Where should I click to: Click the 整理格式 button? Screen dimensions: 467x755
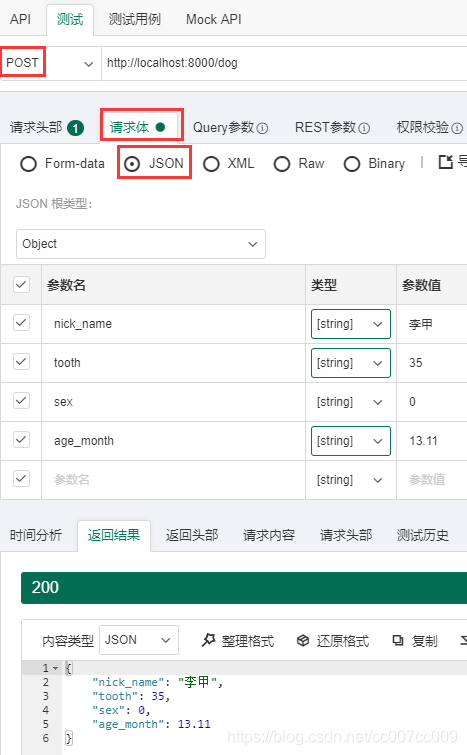coord(237,640)
